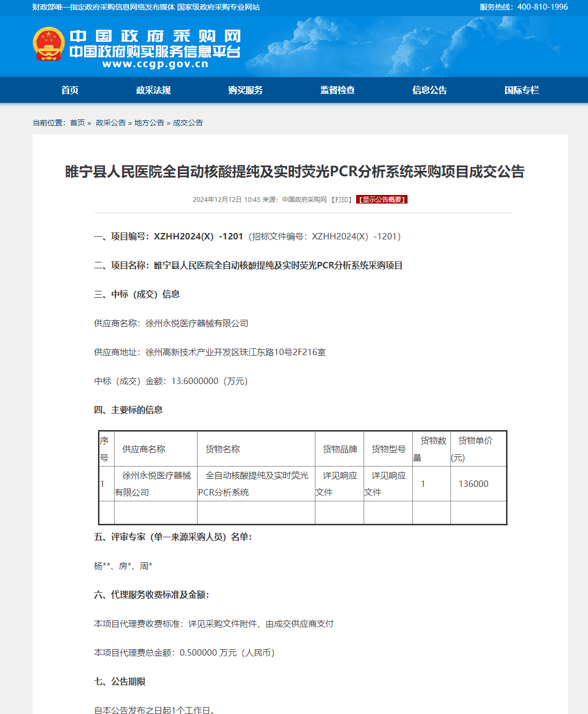
Task: Open the 信息公告 navigation item
Action: coord(429,90)
